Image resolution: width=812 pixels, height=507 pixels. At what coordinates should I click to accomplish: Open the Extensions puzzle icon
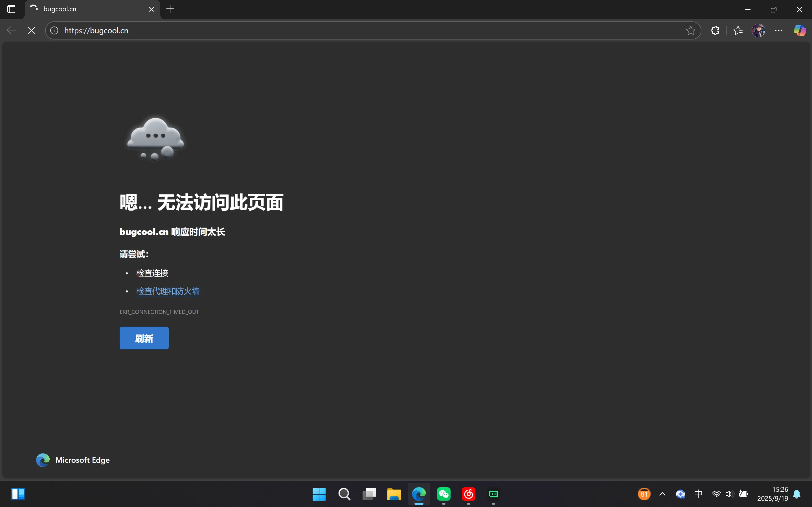click(715, 30)
